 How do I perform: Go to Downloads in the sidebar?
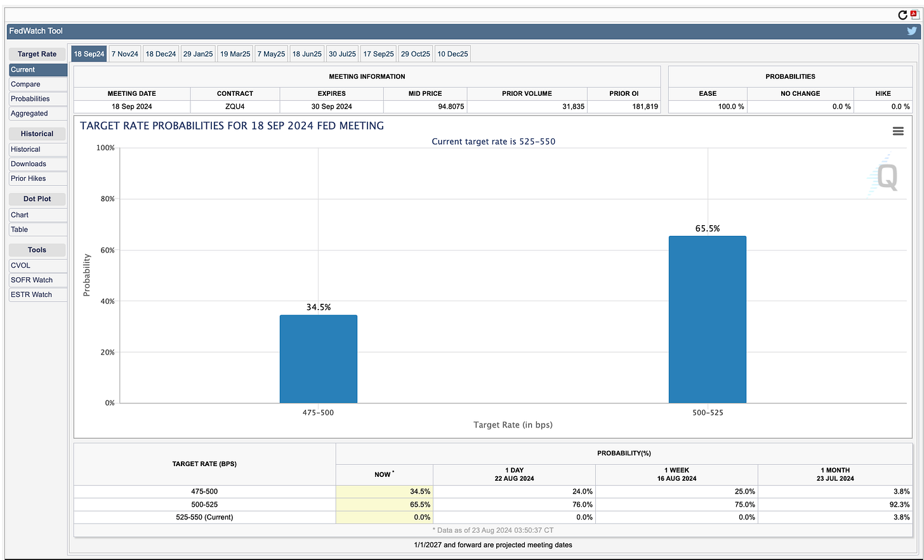(x=38, y=164)
